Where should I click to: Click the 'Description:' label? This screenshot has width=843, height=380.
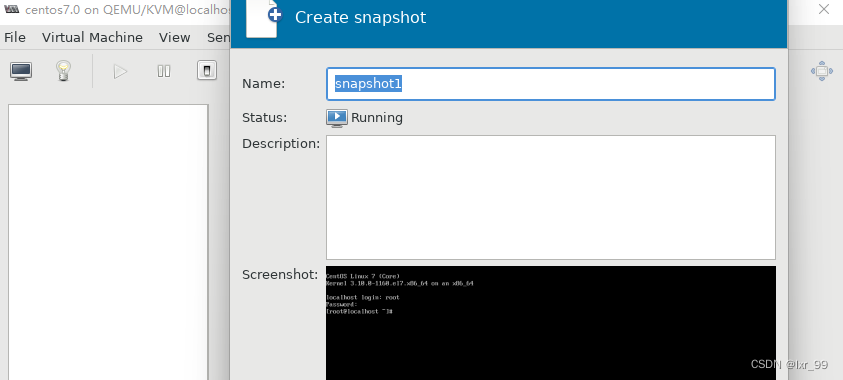pos(281,144)
